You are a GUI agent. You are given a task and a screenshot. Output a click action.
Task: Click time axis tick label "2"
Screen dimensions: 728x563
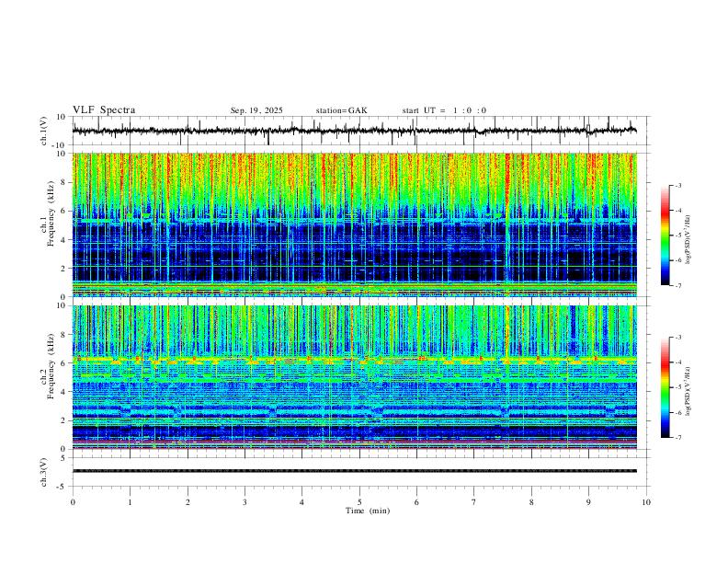(188, 502)
